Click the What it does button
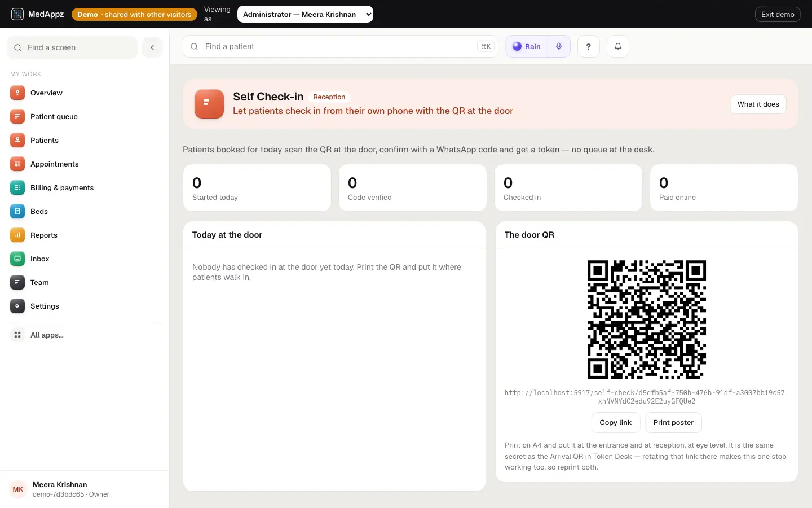Image resolution: width=812 pixels, height=508 pixels. (x=758, y=104)
